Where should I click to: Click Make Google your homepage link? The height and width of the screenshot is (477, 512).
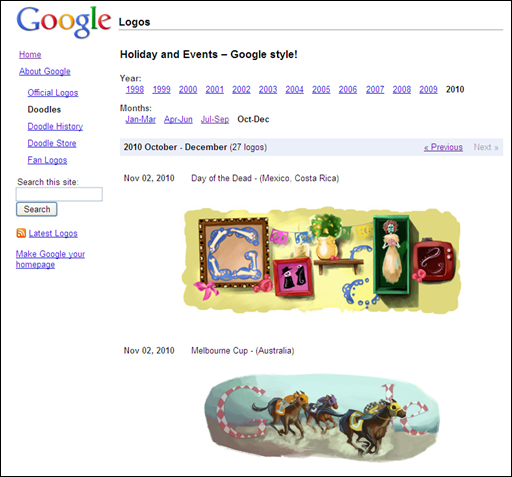click(x=50, y=259)
